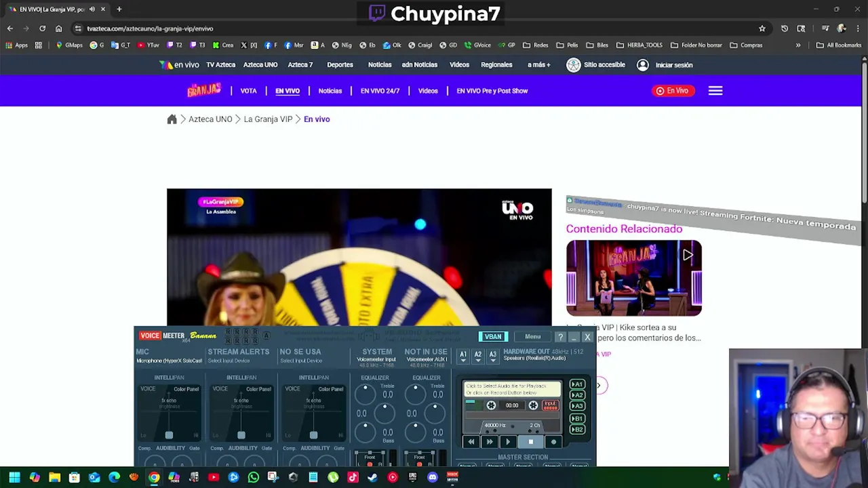Open the Compras bookmarks folder
868x488 pixels.
pos(747,45)
